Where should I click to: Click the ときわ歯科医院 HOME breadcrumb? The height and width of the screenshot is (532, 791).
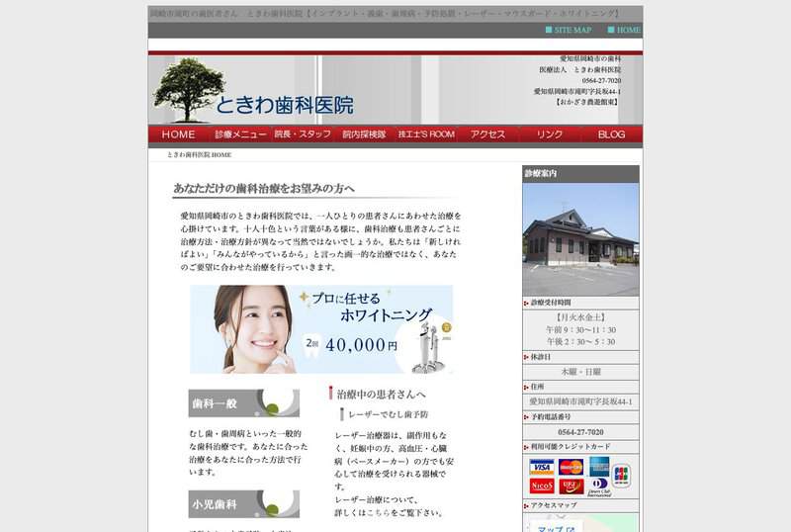click(199, 155)
